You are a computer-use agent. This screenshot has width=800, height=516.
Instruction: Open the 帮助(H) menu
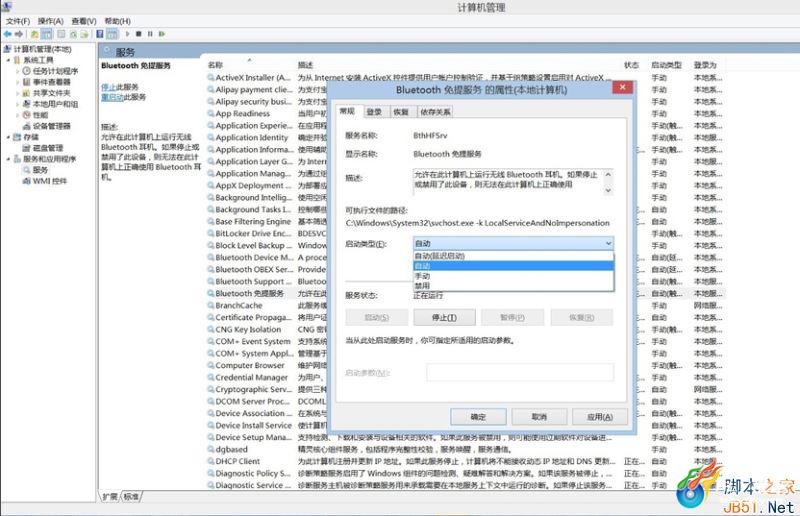coord(117,21)
